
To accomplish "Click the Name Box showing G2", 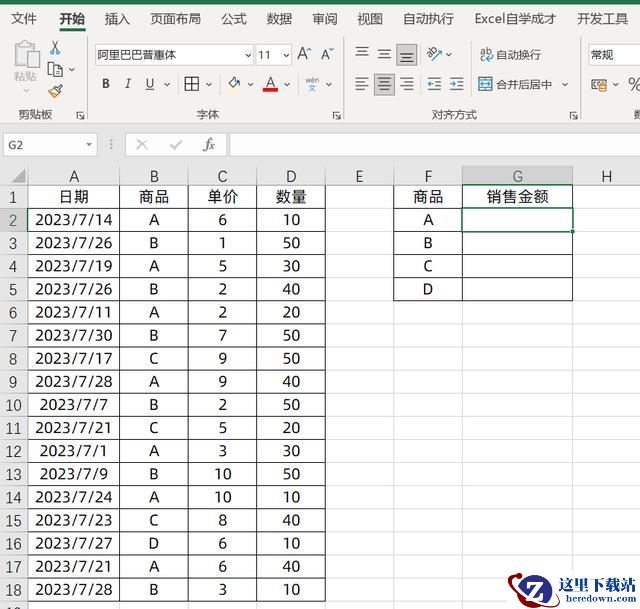I will pyautogui.click(x=44, y=144).
